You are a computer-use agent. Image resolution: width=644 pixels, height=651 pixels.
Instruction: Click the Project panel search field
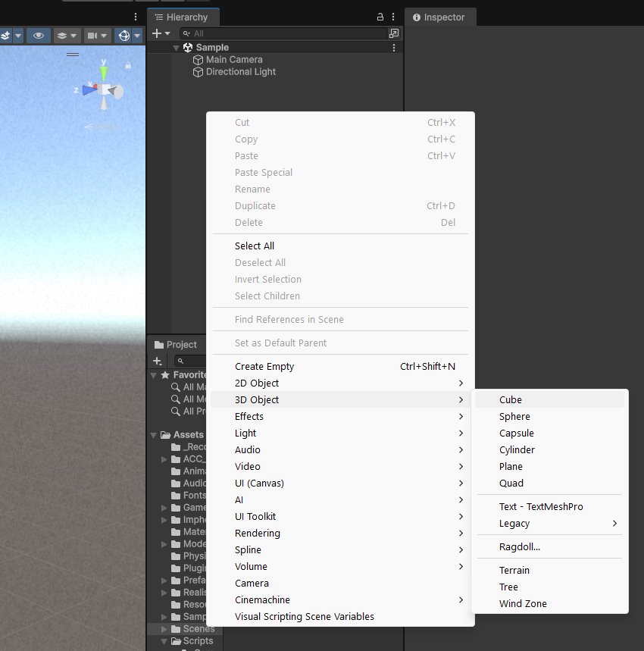190,361
